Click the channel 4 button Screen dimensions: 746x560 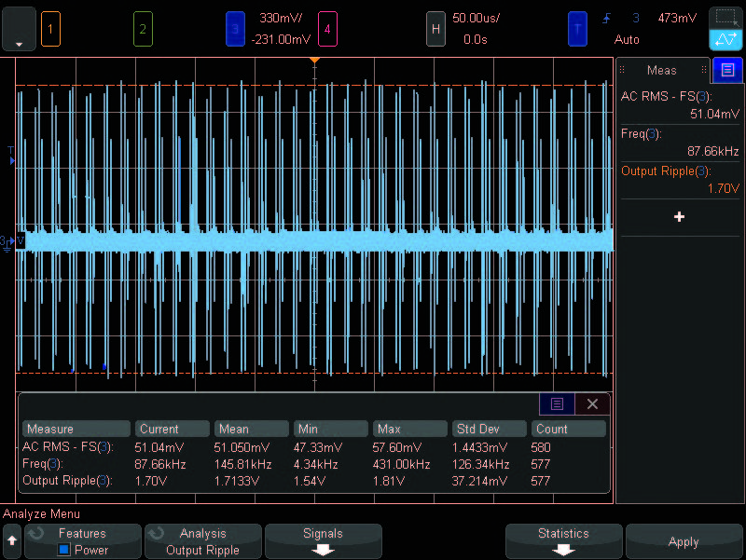[x=326, y=29]
